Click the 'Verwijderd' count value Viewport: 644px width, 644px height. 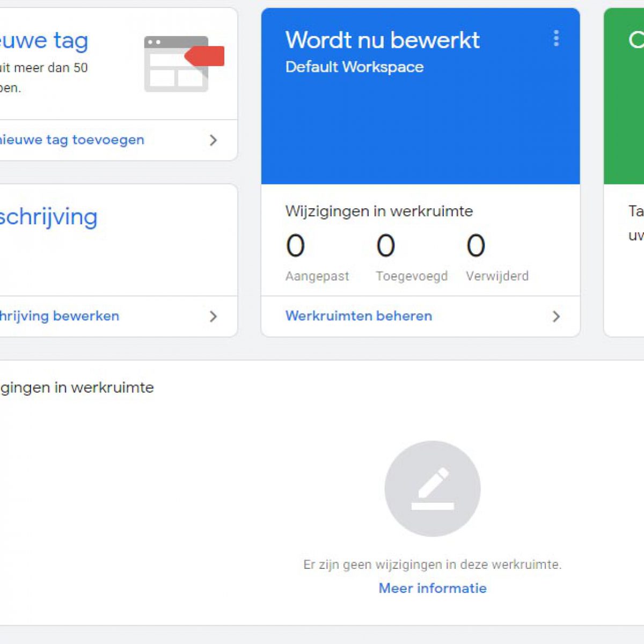click(x=475, y=246)
